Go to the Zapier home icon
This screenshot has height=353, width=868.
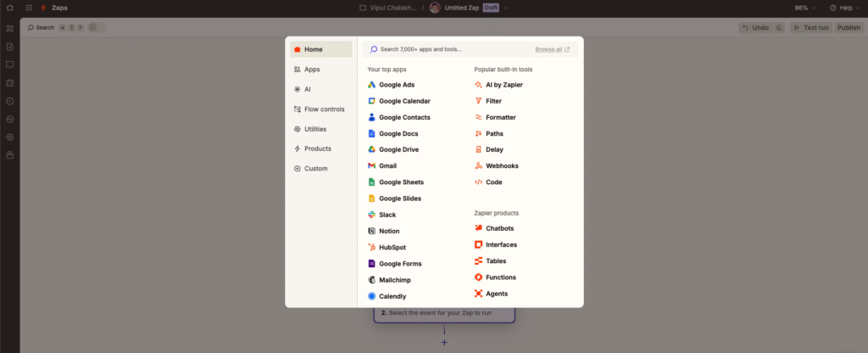pyautogui.click(x=9, y=8)
